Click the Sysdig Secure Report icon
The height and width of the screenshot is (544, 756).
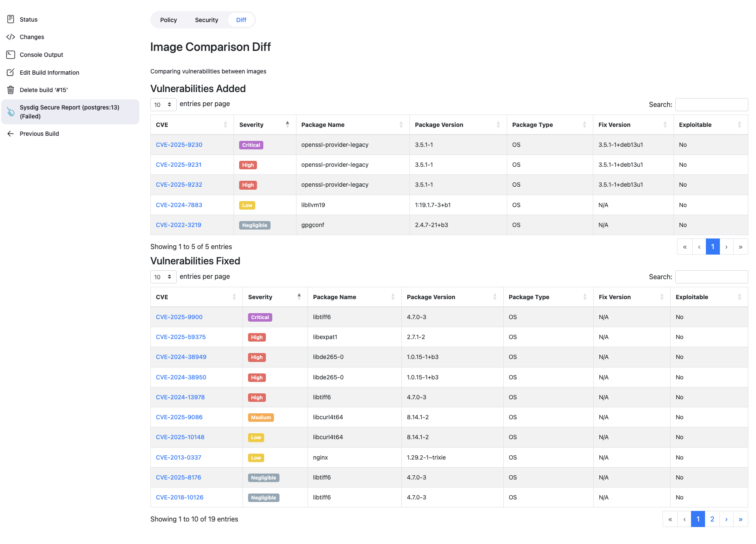tap(11, 112)
